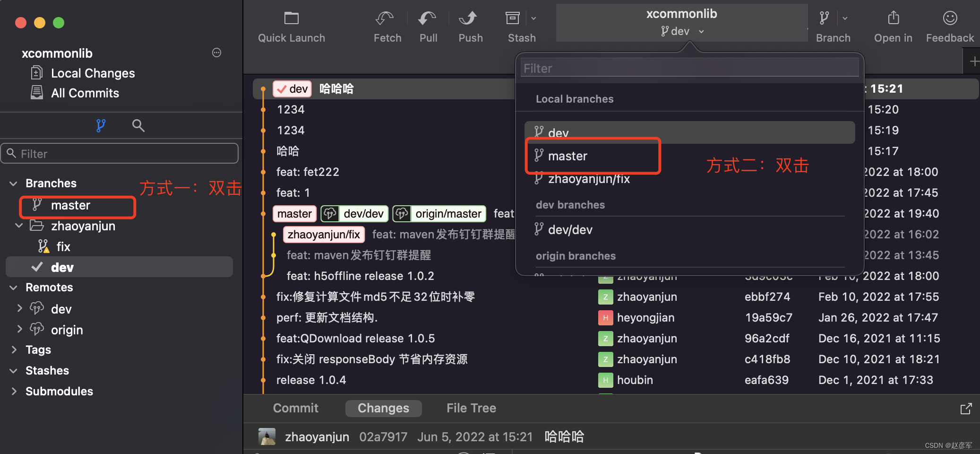Select commit 'release 1.0.4'
The height and width of the screenshot is (454, 980).
tap(311, 380)
